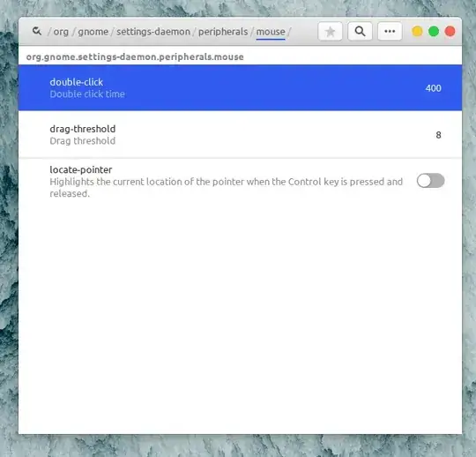Select the double-click key row

pos(240,88)
